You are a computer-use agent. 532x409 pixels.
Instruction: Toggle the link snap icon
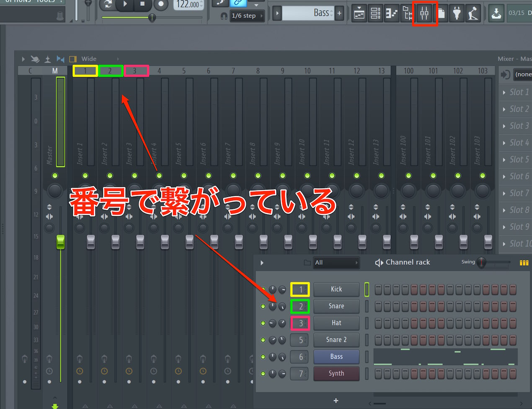click(x=238, y=3)
